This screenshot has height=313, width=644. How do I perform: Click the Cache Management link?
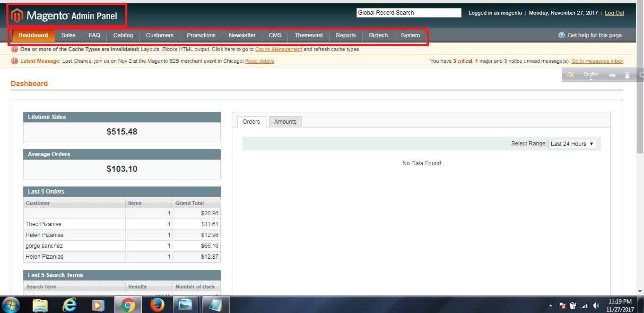278,49
